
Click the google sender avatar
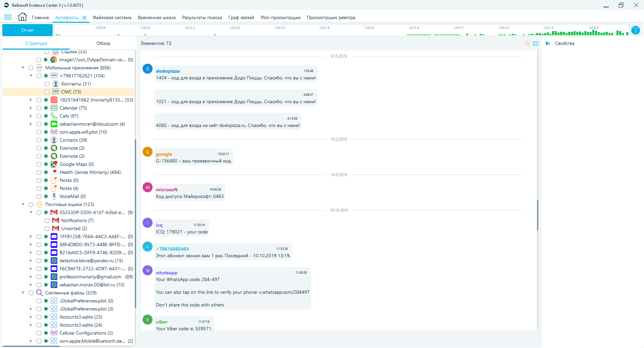point(148,152)
